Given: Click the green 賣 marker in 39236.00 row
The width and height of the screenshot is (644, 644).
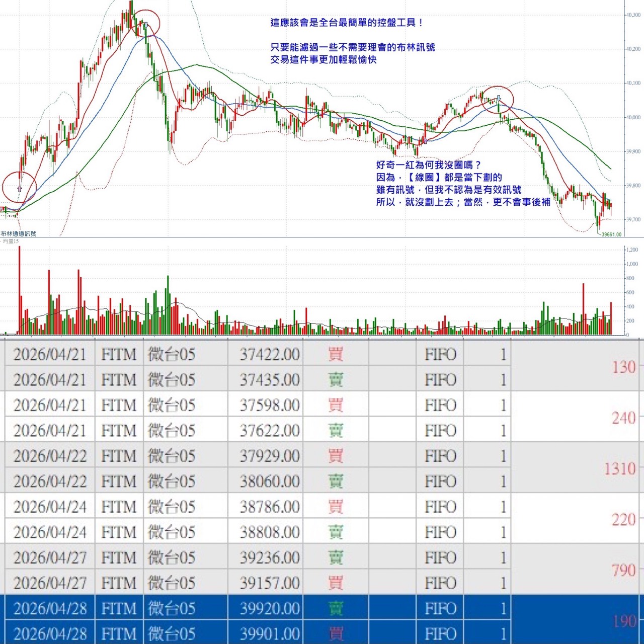Looking at the screenshot, I should (x=335, y=557).
